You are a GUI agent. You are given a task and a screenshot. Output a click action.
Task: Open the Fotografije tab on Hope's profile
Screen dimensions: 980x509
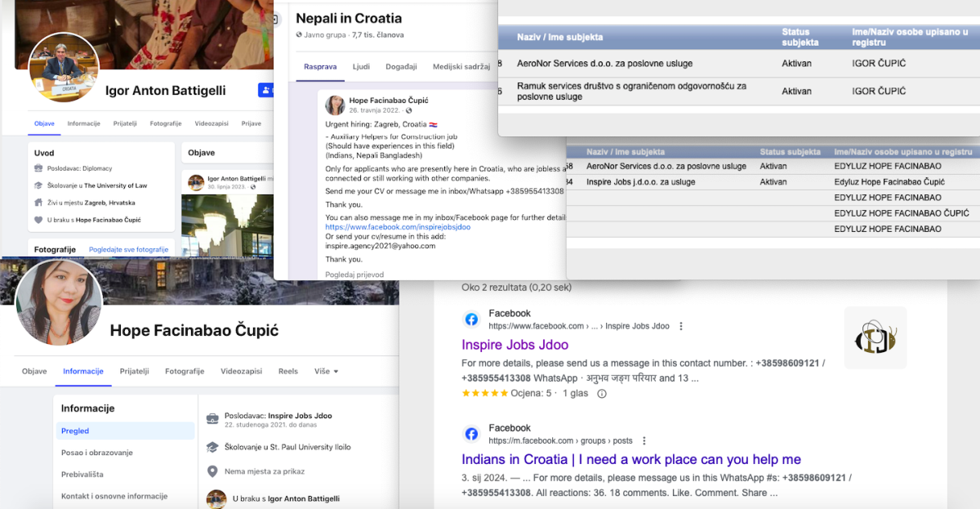pyautogui.click(x=185, y=371)
